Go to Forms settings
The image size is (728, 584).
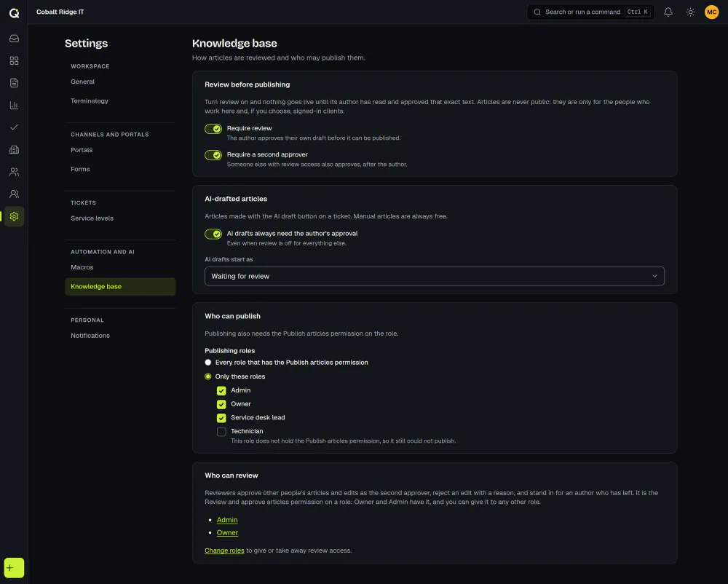click(120, 169)
